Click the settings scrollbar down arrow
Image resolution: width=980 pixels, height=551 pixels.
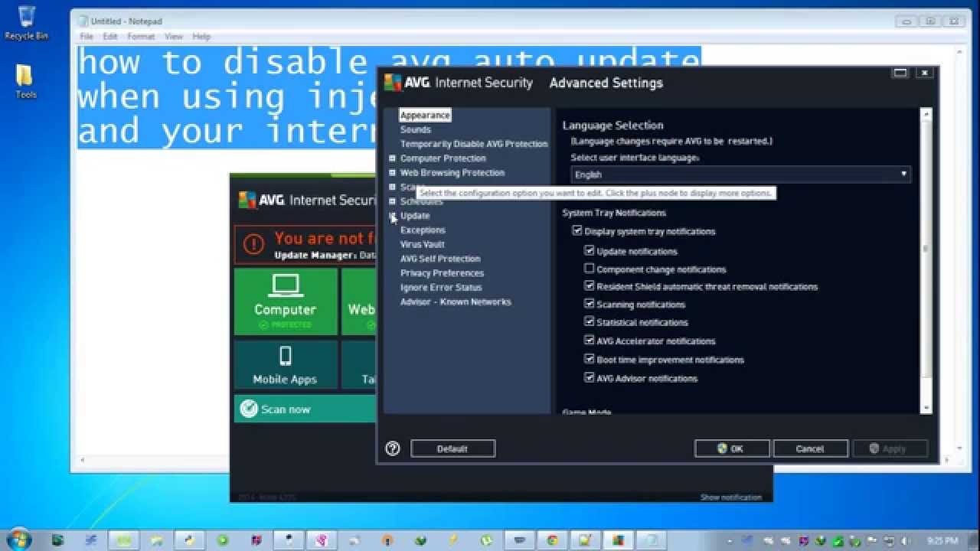tap(926, 408)
